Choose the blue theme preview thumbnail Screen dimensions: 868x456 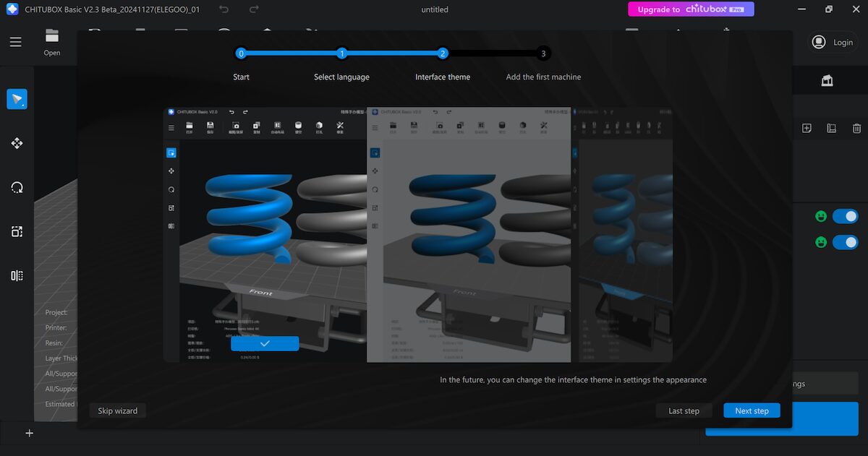pyautogui.click(x=621, y=235)
